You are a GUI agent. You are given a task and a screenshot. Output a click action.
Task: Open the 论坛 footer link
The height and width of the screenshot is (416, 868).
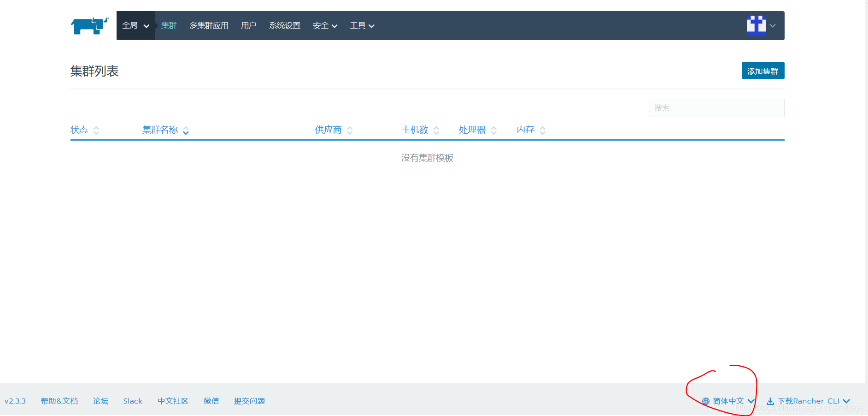point(100,401)
